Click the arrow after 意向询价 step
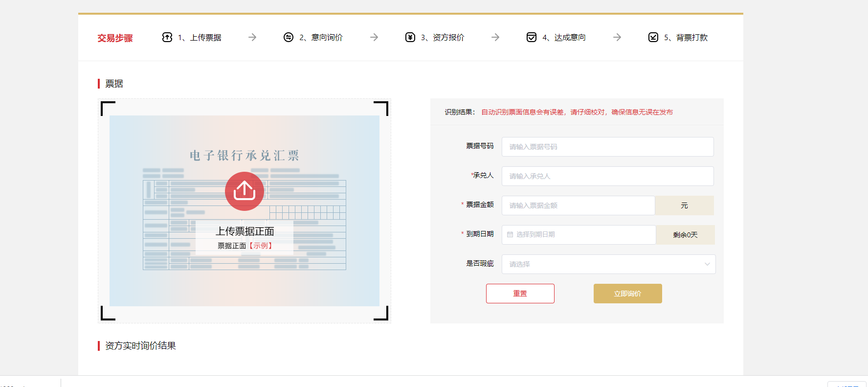Screen dimensions: 868x387 (374, 37)
